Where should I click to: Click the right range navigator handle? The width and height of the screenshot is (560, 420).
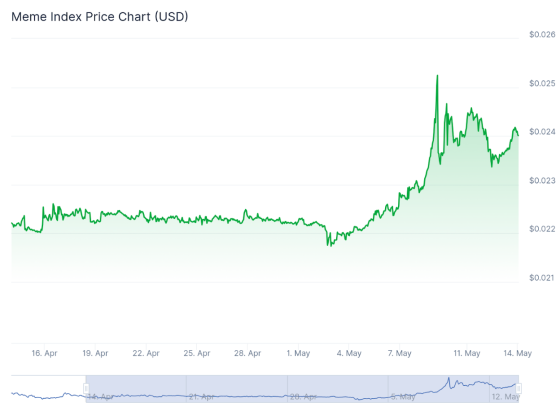(519, 389)
